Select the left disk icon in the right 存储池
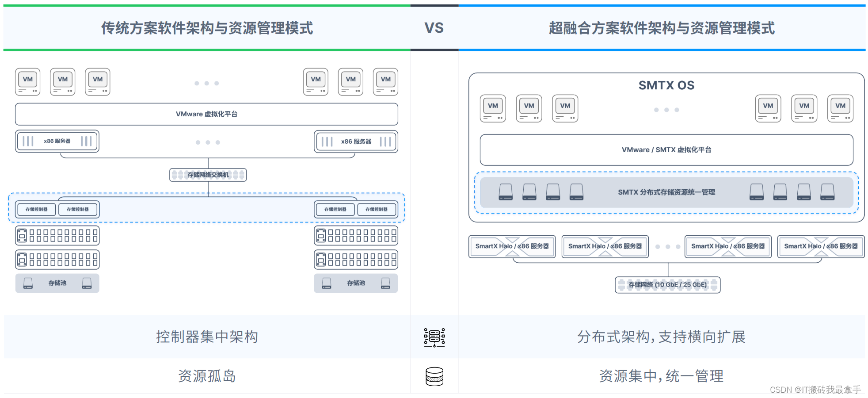 (x=327, y=283)
